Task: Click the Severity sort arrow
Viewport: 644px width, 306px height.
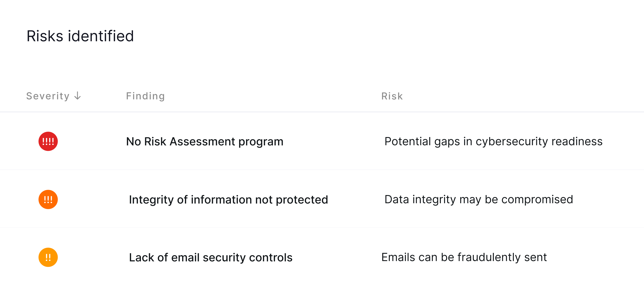Action: point(78,96)
